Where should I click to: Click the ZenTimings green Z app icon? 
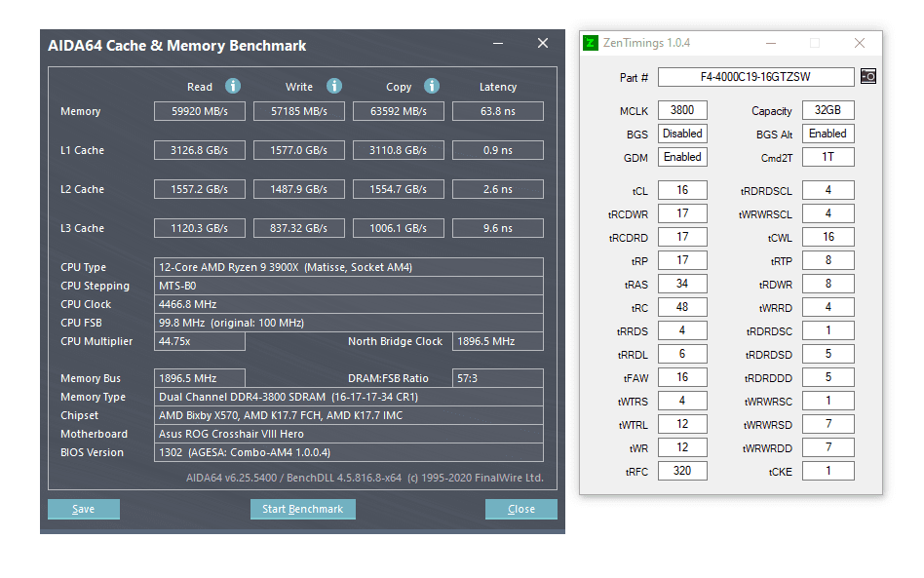point(591,43)
